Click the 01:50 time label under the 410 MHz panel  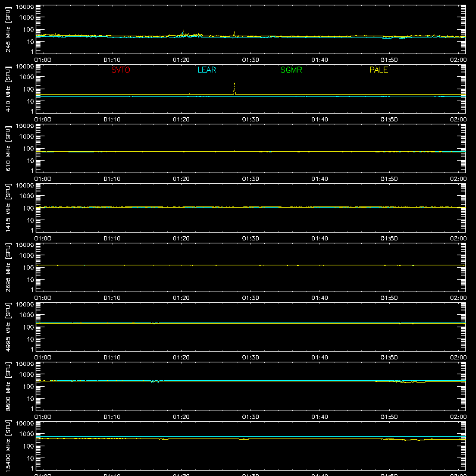coord(389,120)
